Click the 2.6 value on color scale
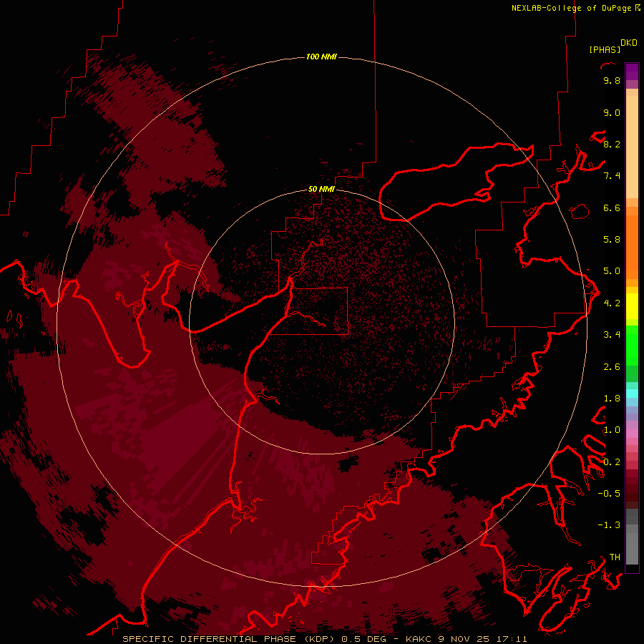The height and width of the screenshot is (644, 644). click(x=612, y=367)
